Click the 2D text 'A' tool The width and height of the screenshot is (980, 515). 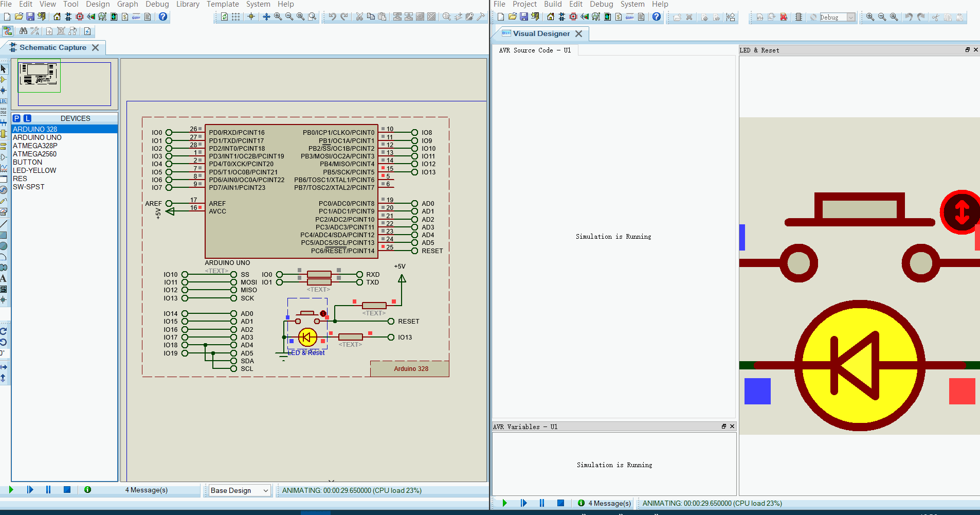point(4,278)
